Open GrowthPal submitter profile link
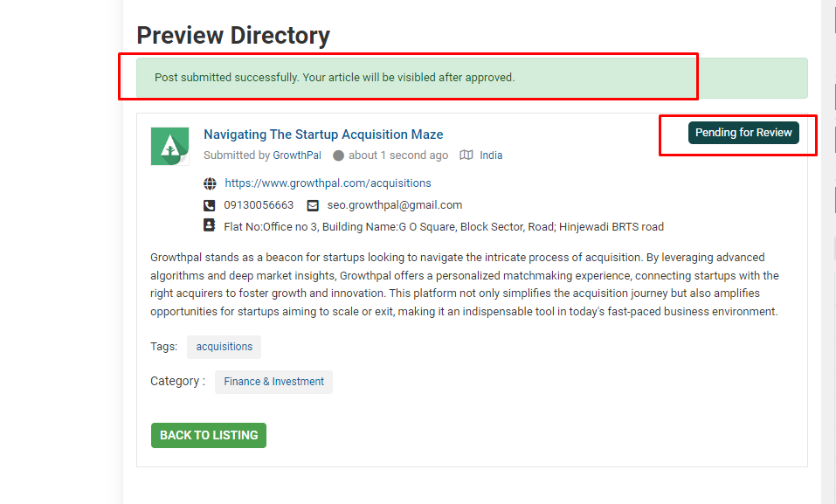This screenshot has height=504, width=836. click(297, 155)
